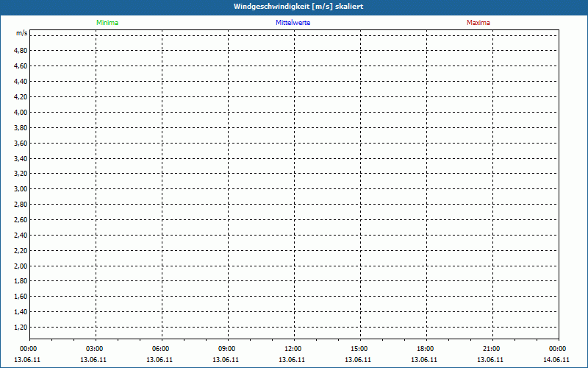Click the 4,80 y-axis value
The height and width of the screenshot is (368, 588).
point(21,51)
